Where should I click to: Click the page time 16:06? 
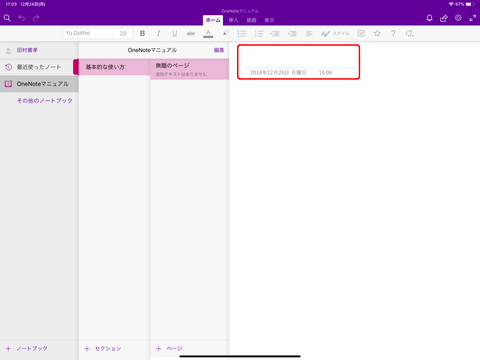[325, 73]
